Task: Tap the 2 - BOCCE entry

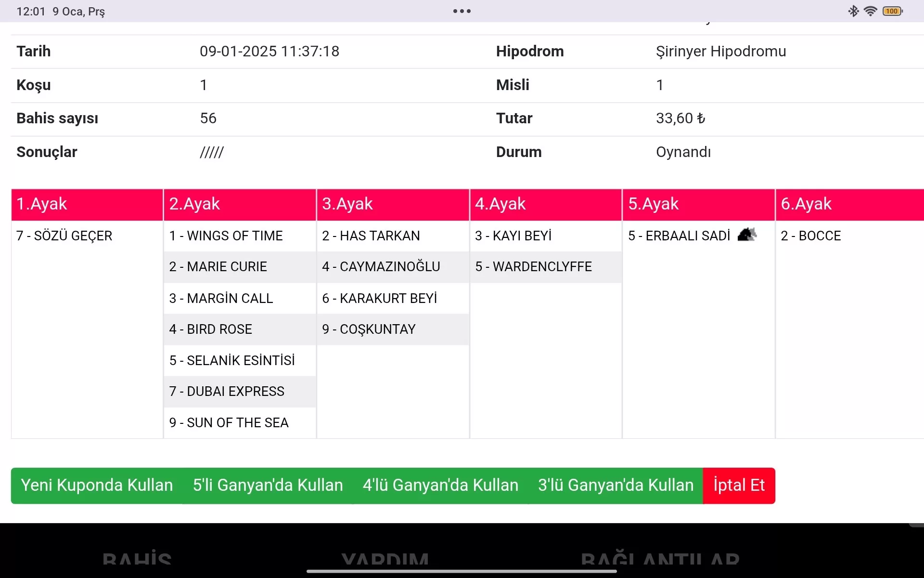Action: [x=811, y=236]
